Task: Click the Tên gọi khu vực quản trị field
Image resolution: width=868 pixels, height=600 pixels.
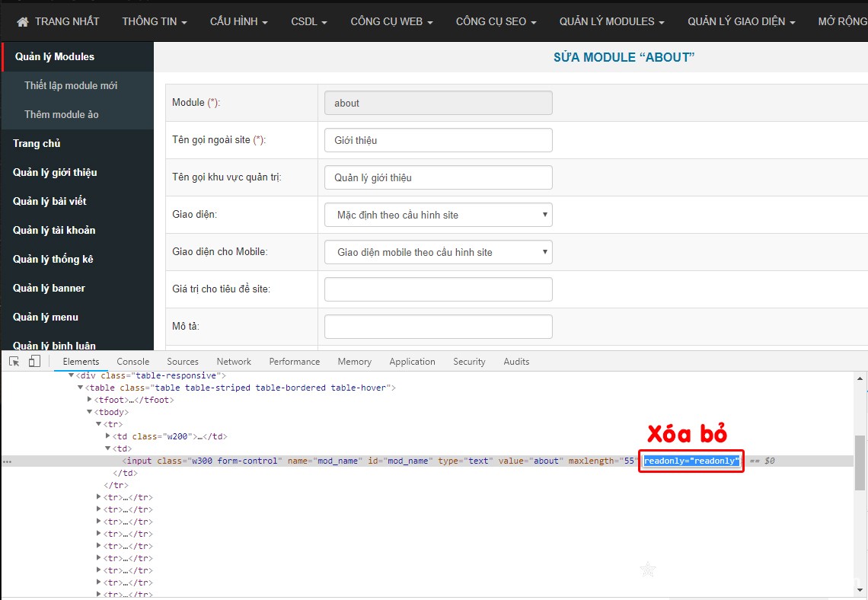Action: (x=439, y=177)
